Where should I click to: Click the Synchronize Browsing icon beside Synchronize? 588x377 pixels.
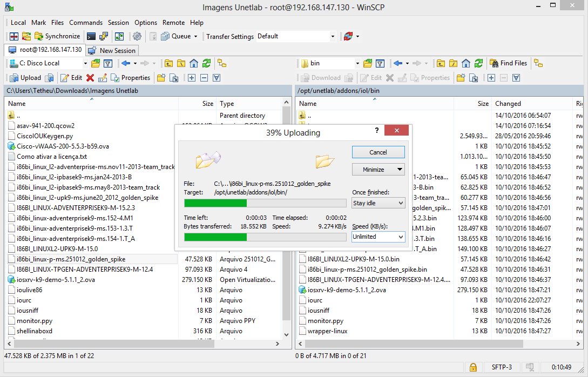[26, 36]
